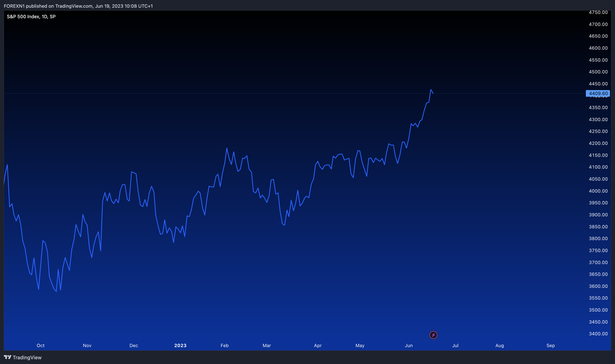Click the 3400.00 price axis label
This screenshot has height=364, width=615.
598,334
